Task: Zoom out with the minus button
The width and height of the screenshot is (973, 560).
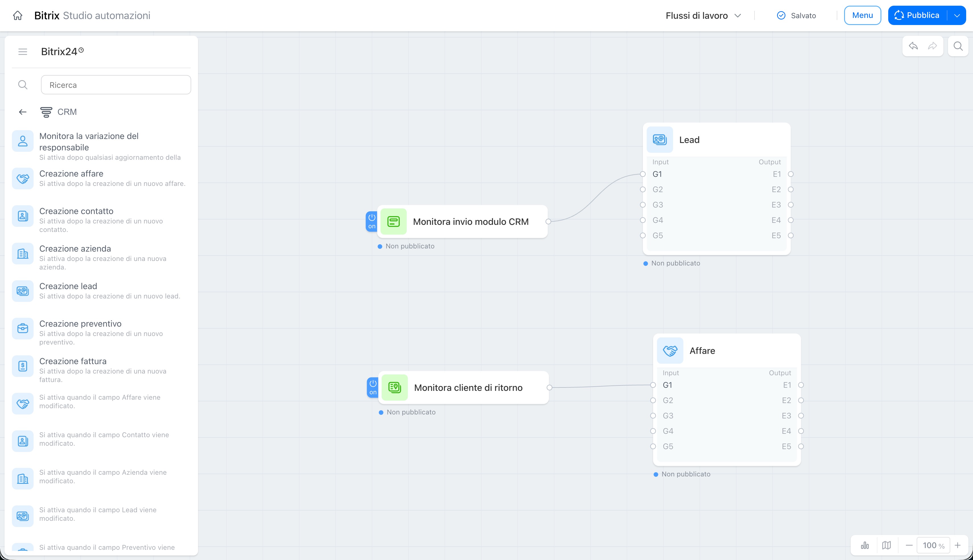Action: tap(909, 545)
